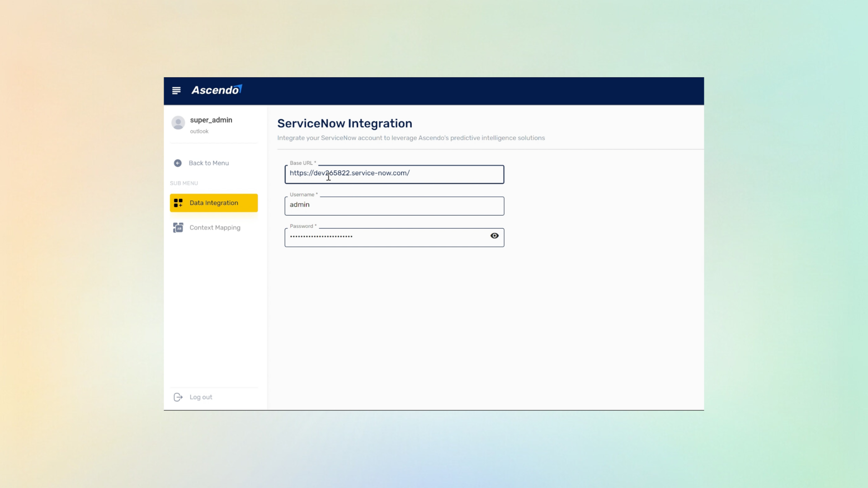The height and width of the screenshot is (488, 868).
Task: Click the Back to Menu arrow icon
Action: (178, 163)
